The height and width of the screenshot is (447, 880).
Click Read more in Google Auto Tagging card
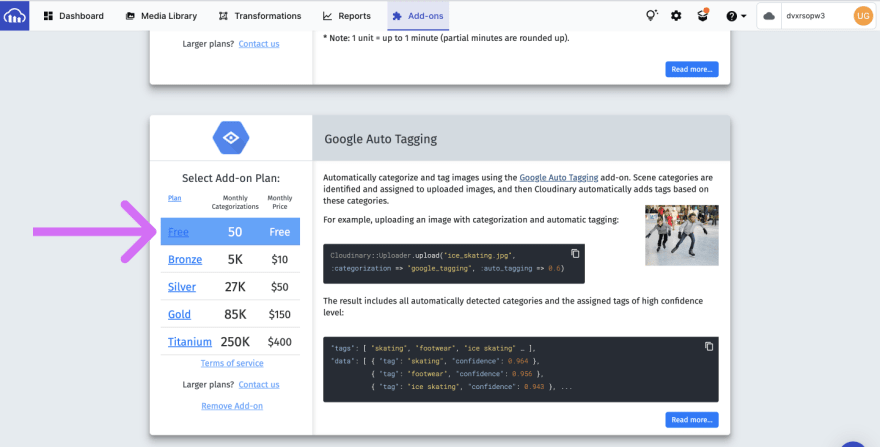click(x=691, y=419)
